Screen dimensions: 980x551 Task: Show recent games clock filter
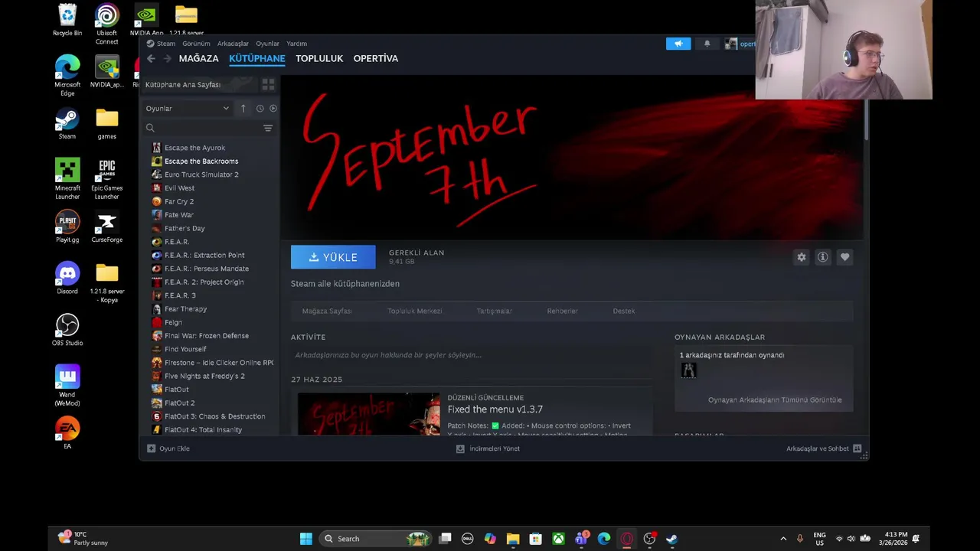260,109
